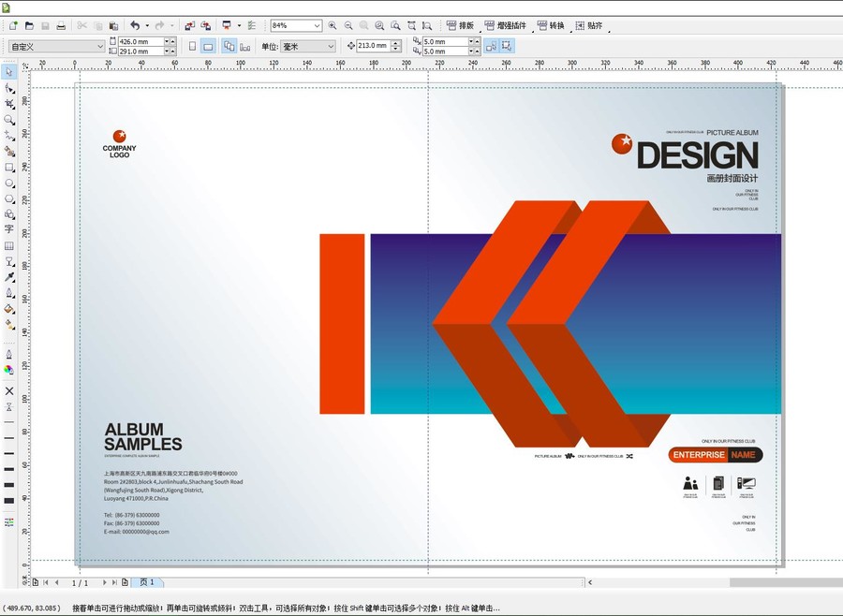
Task: Select the Polygon tool
Action: point(9,198)
